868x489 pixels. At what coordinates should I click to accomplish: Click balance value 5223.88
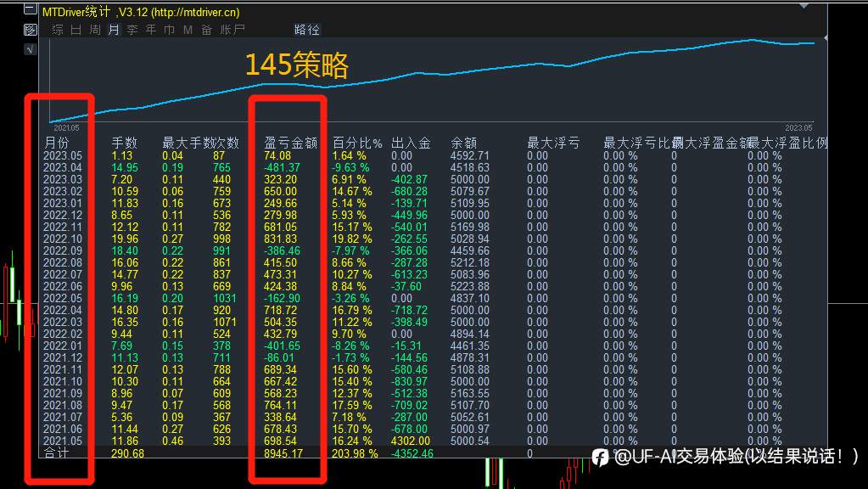click(470, 286)
